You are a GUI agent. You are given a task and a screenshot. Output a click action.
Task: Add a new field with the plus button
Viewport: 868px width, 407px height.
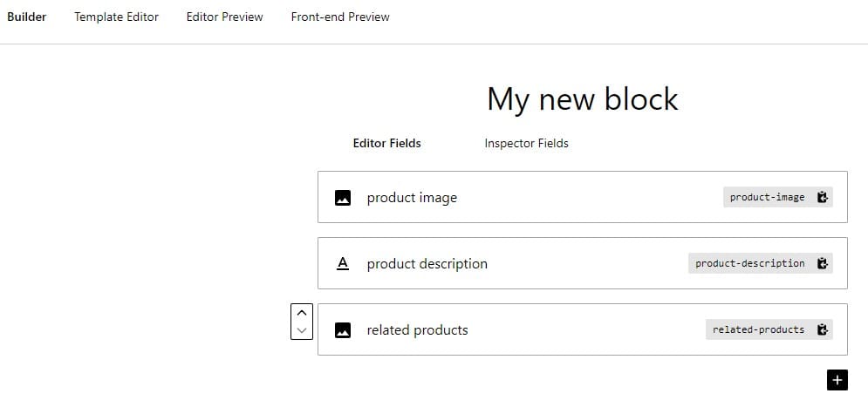click(x=837, y=380)
